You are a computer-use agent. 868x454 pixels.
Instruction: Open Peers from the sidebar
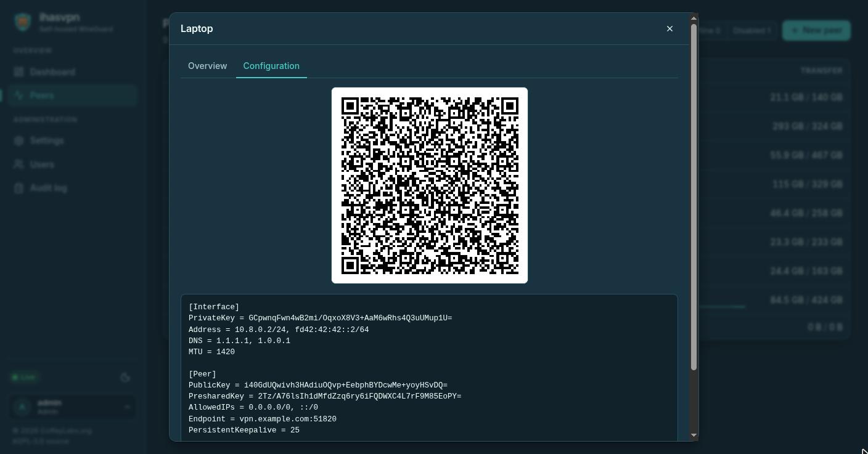73,95
